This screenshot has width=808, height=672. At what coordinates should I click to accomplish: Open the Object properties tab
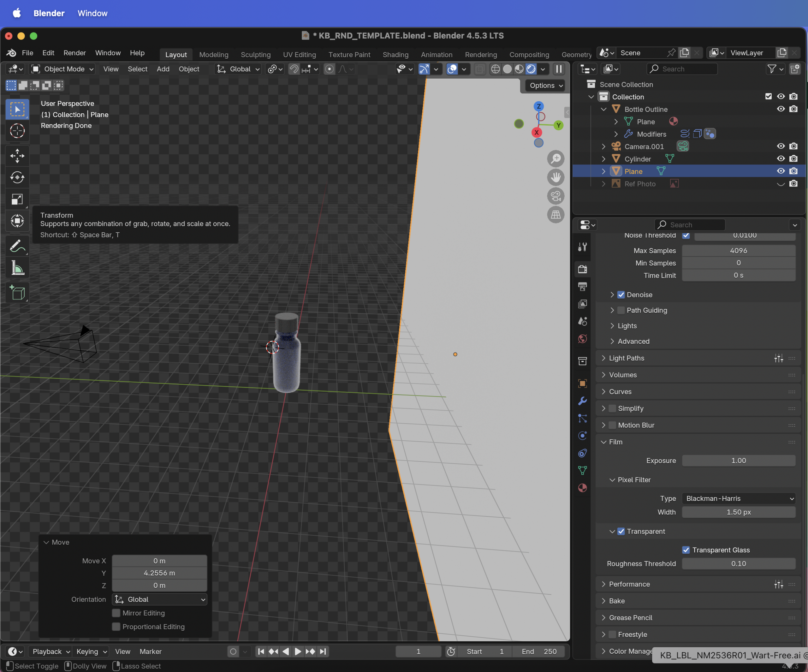click(583, 383)
